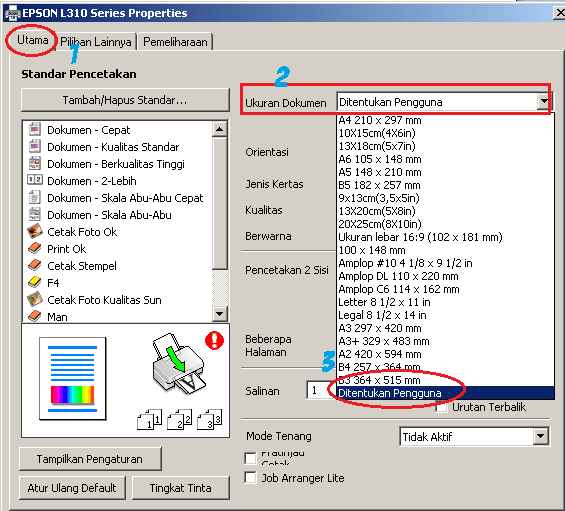Click the Tingkat Tinta button
The width and height of the screenshot is (565, 511).
pyautogui.click(x=181, y=488)
